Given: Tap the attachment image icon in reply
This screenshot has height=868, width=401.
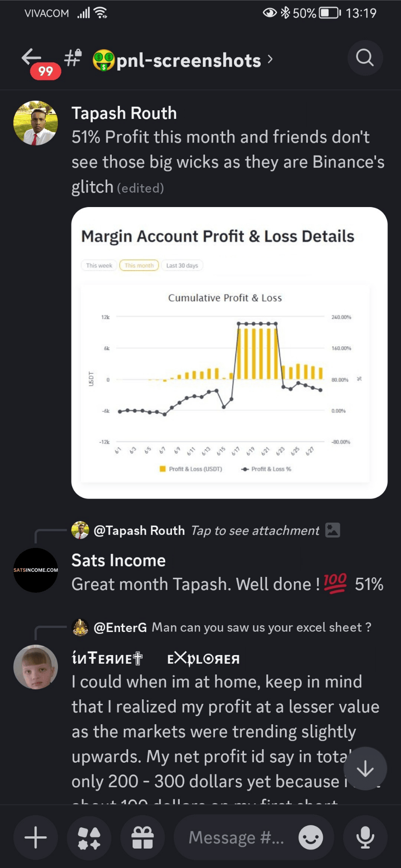Looking at the screenshot, I should [x=333, y=530].
